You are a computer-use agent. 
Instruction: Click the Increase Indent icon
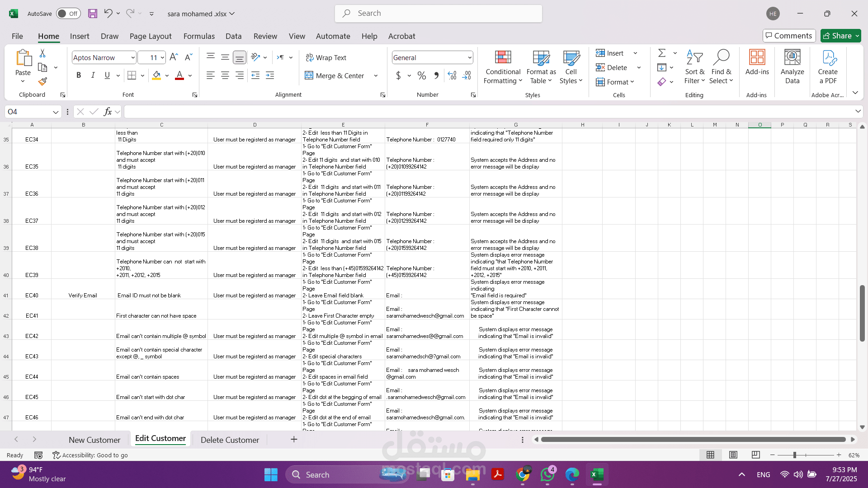[270, 76]
